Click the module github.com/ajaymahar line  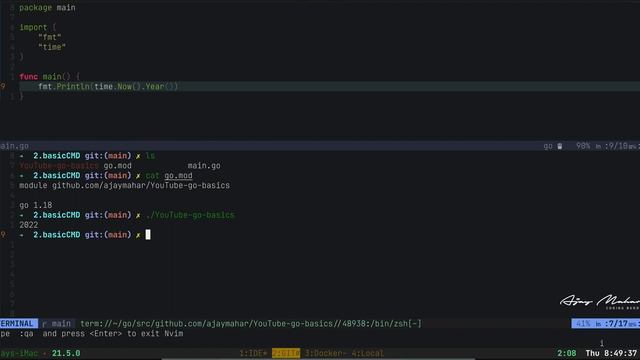(124, 185)
